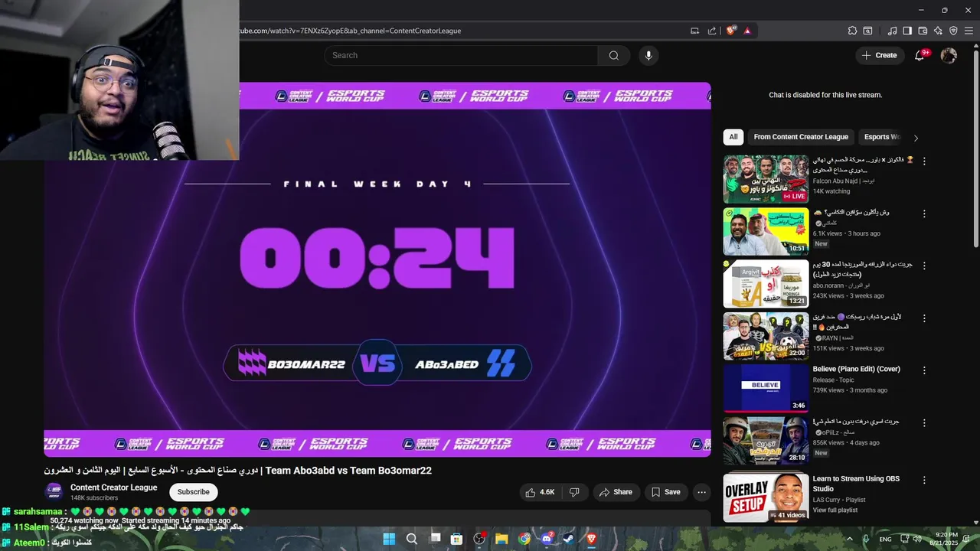Show hidden system tray icons chevron

click(849, 539)
